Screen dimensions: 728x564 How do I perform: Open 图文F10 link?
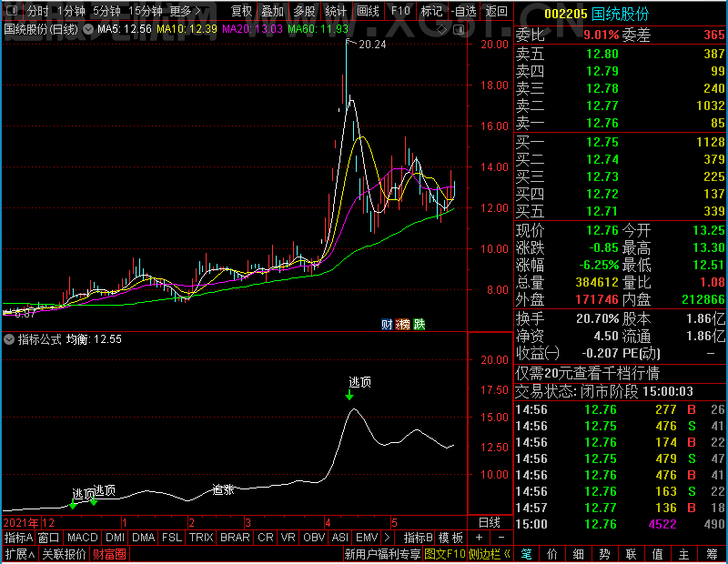[x=445, y=554]
